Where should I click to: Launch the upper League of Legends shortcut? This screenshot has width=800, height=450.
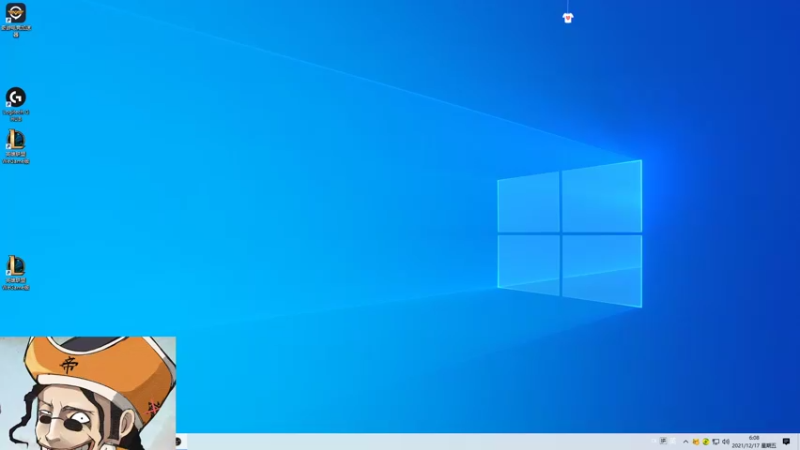16,146
